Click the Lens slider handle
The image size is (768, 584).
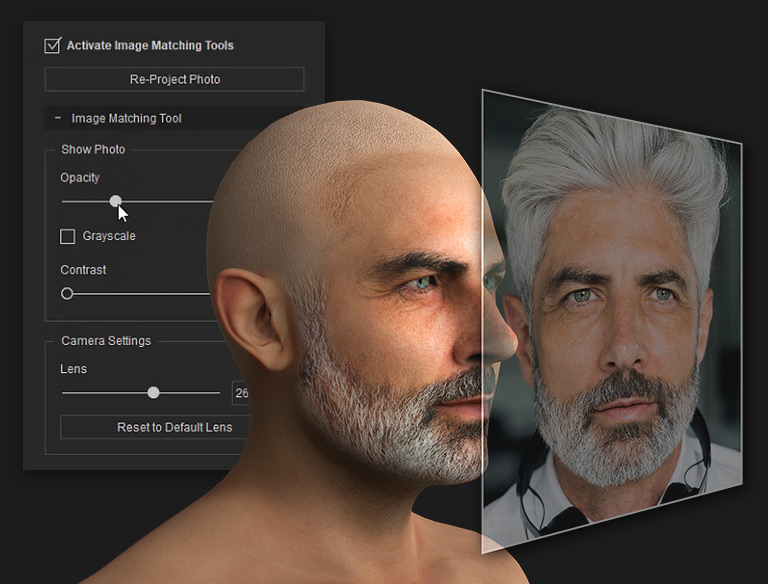153,392
